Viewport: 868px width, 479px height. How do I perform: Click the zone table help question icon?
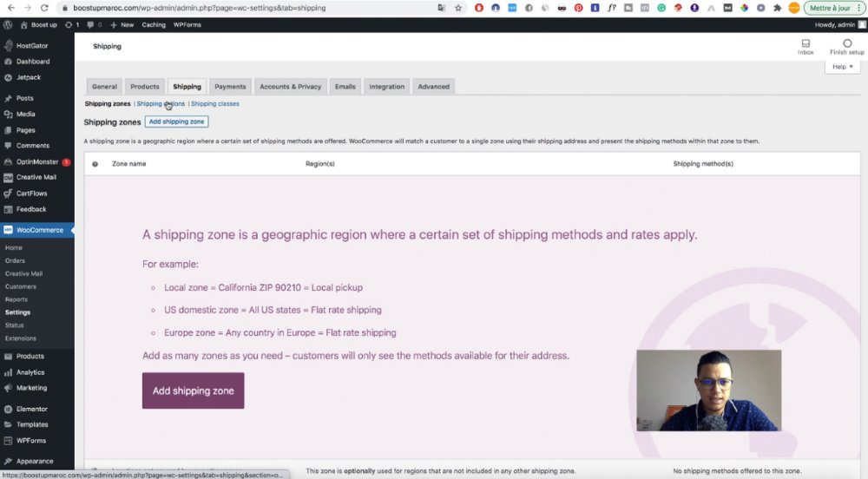[x=95, y=164]
